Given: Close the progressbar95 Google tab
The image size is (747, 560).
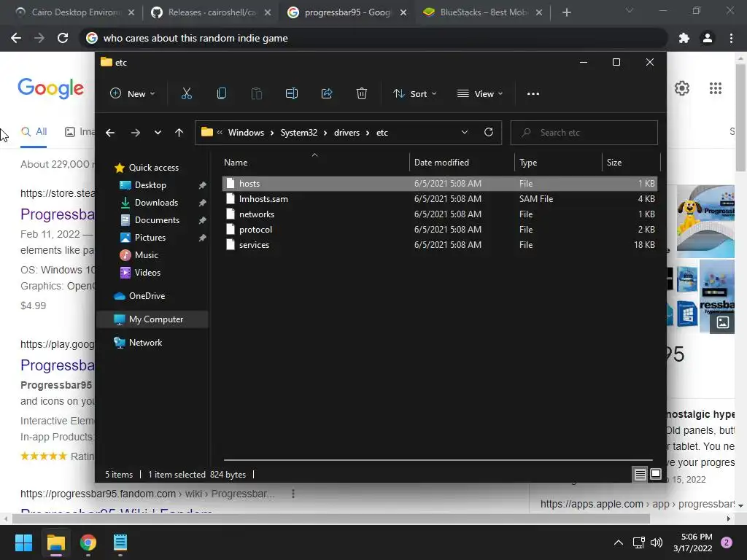Looking at the screenshot, I should (403, 12).
